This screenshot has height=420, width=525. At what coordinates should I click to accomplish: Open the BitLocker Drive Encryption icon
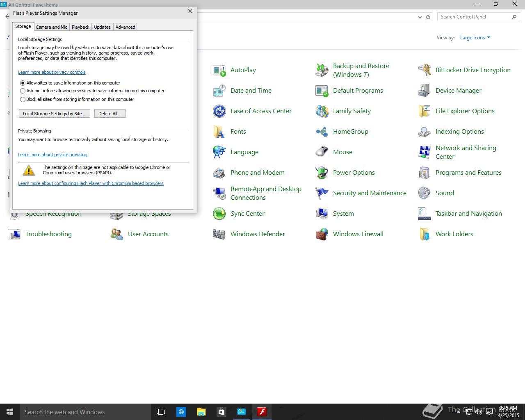(x=425, y=70)
